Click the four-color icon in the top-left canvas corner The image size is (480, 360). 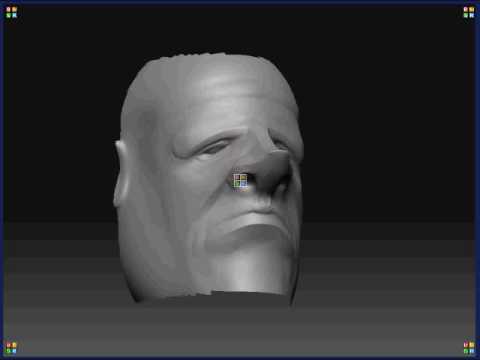coord(11,12)
